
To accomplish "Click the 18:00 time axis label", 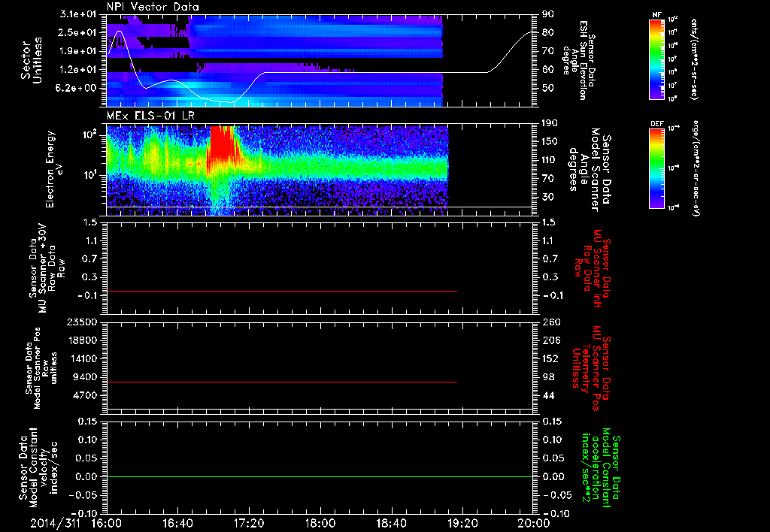I will click(x=320, y=524).
